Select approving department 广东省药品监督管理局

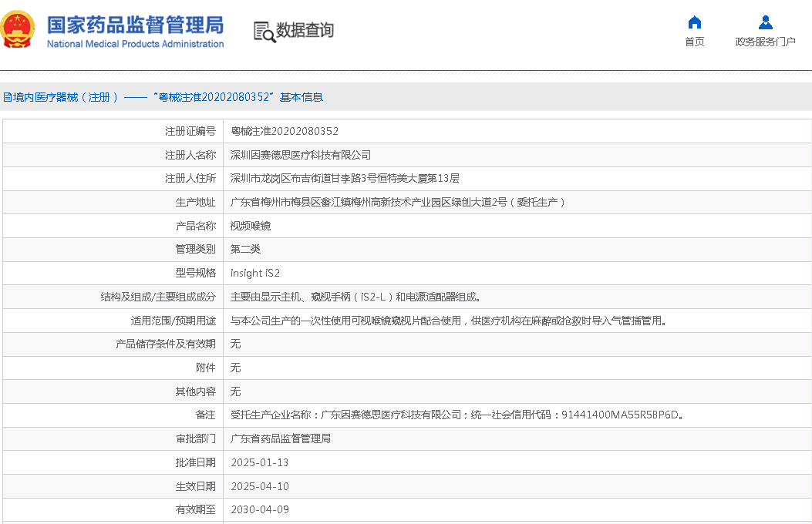click(x=281, y=438)
